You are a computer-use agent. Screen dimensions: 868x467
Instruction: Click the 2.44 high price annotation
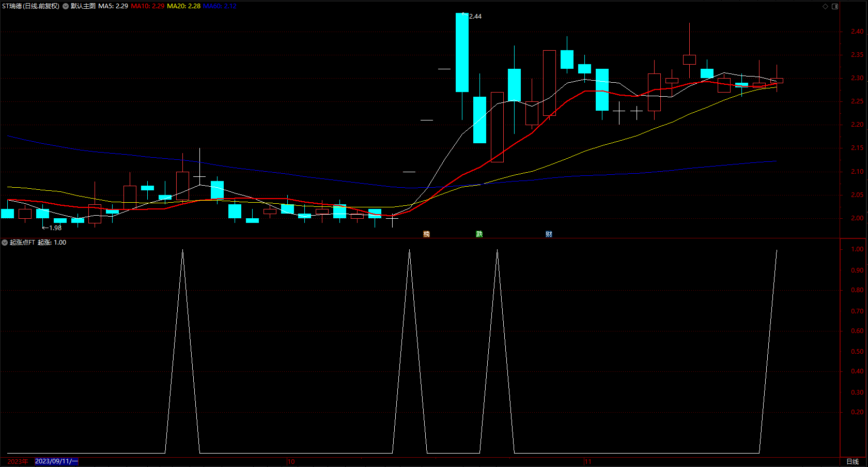point(475,17)
